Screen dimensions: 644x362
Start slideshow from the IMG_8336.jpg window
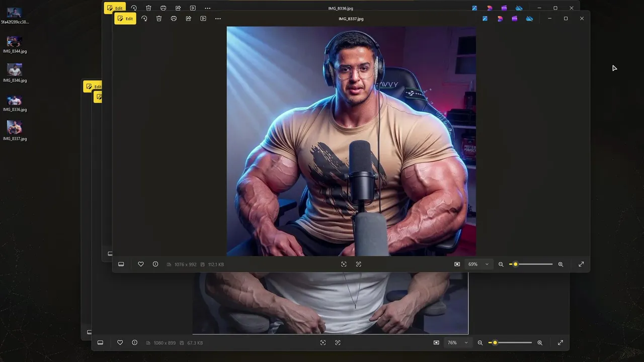[x=193, y=8]
